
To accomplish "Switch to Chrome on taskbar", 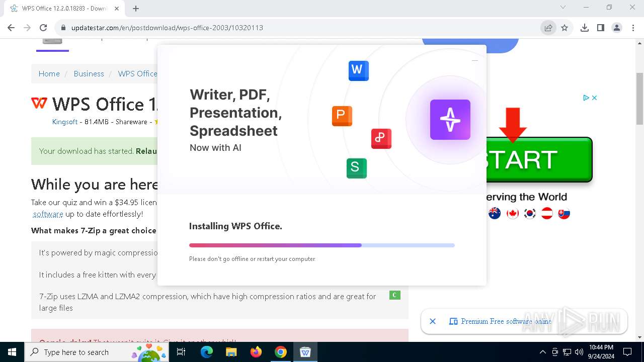I will (280, 352).
